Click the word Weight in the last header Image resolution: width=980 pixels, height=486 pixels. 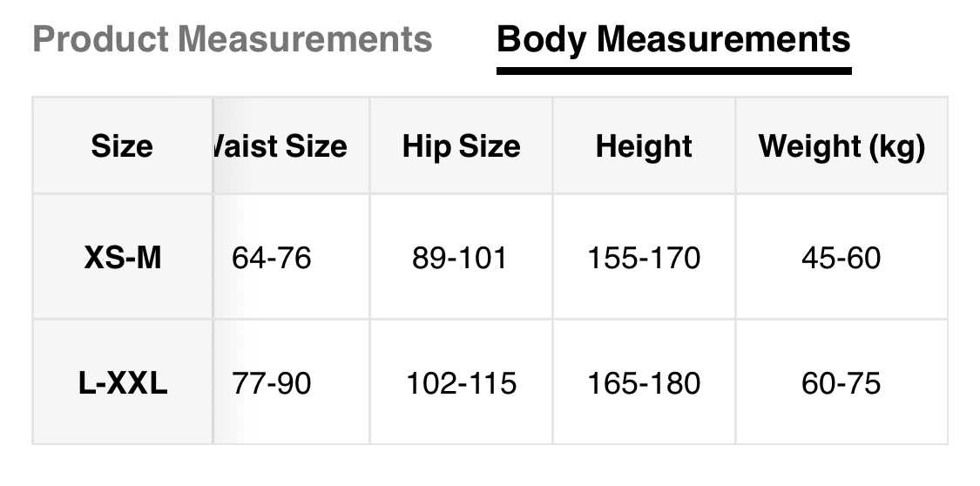pos(805,146)
